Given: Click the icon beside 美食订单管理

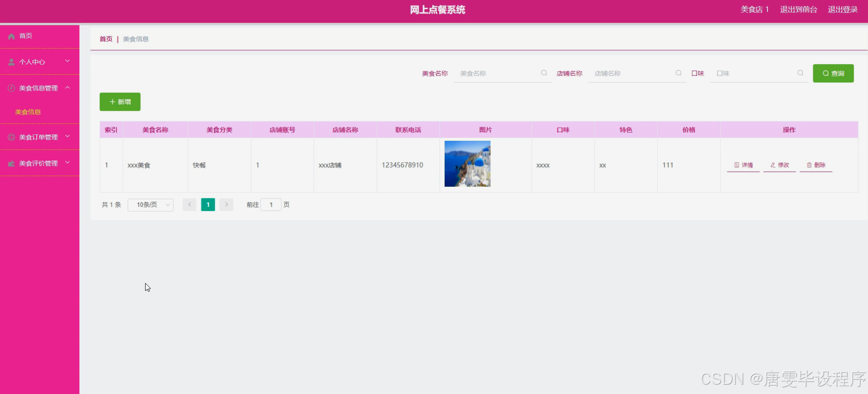Looking at the screenshot, I should pos(12,137).
